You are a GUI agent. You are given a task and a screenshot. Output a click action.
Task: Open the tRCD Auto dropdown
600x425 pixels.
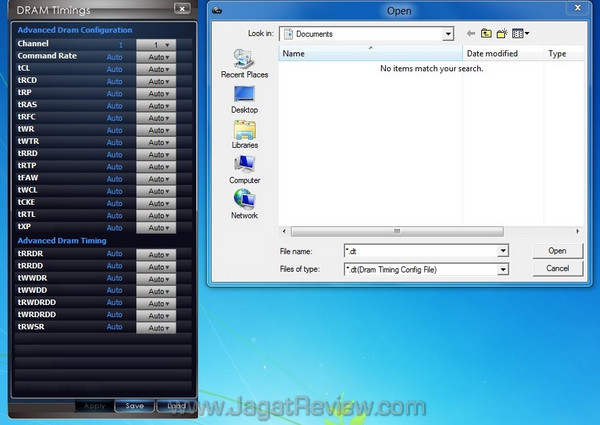156,81
